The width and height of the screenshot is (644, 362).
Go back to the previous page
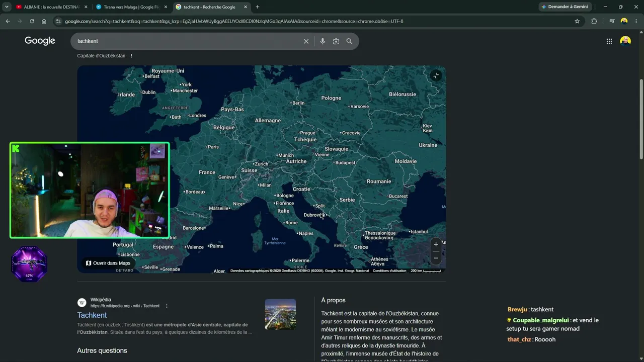point(8,21)
